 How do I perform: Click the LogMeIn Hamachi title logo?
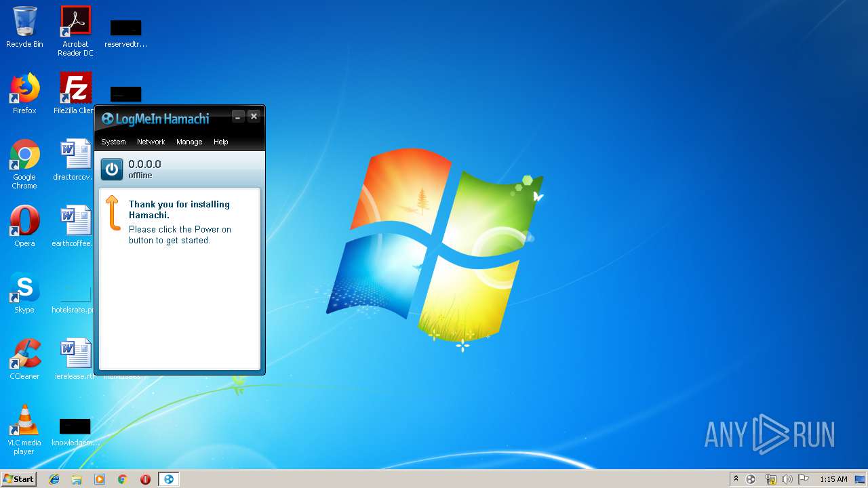coord(155,119)
